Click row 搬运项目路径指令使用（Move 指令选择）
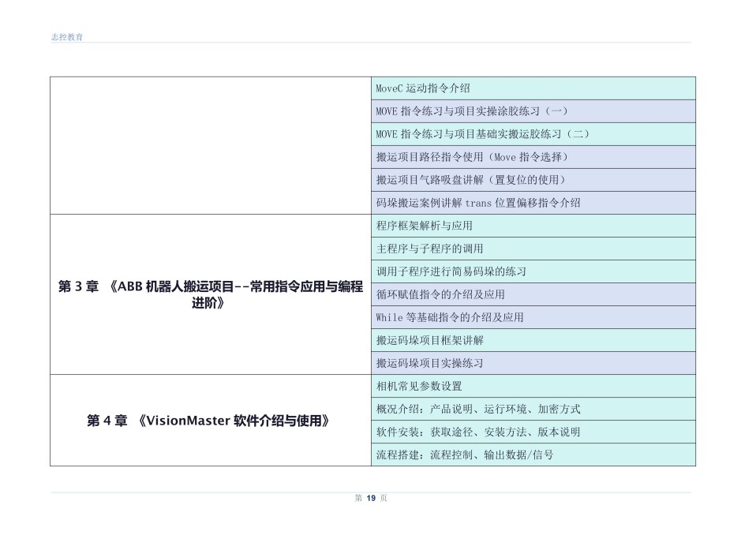Image resolution: width=756 pixels, height=535 pixels. (533, 157)
